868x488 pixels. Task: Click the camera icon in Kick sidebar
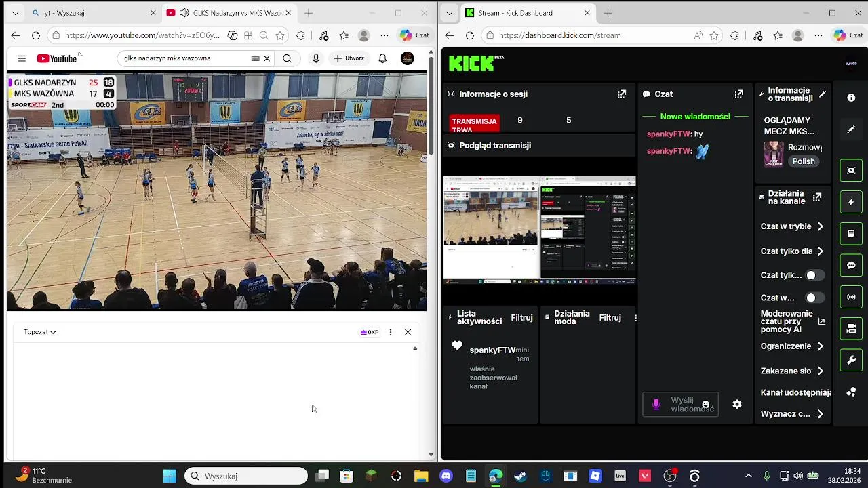tap(851, 329)
